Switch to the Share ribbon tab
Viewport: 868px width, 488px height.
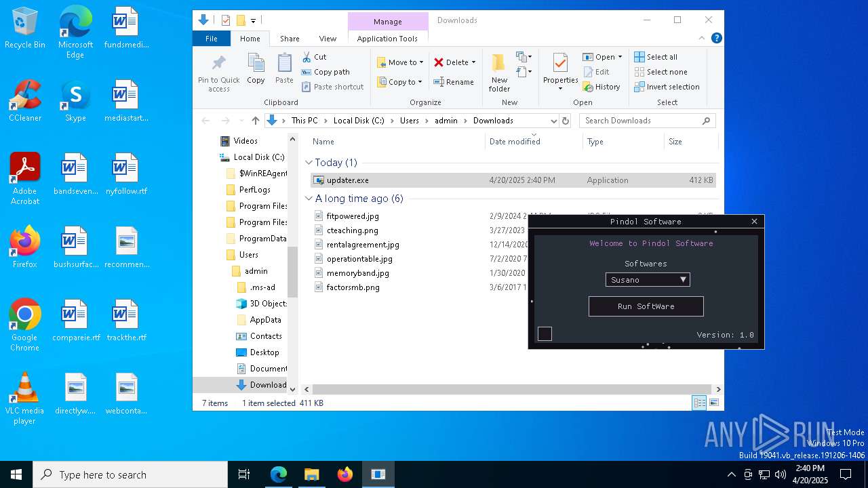point(290,39)
